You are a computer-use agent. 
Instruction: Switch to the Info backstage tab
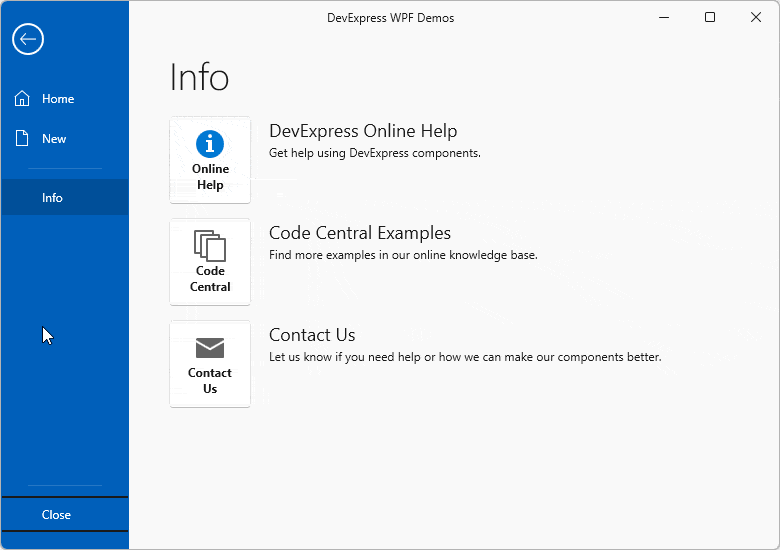pos(52,198)
